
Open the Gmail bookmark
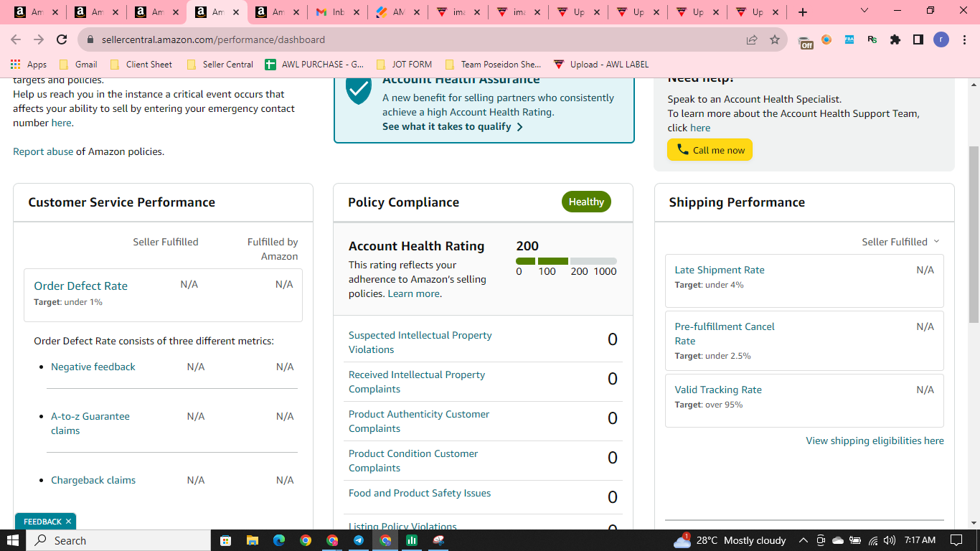click(78, 65)
